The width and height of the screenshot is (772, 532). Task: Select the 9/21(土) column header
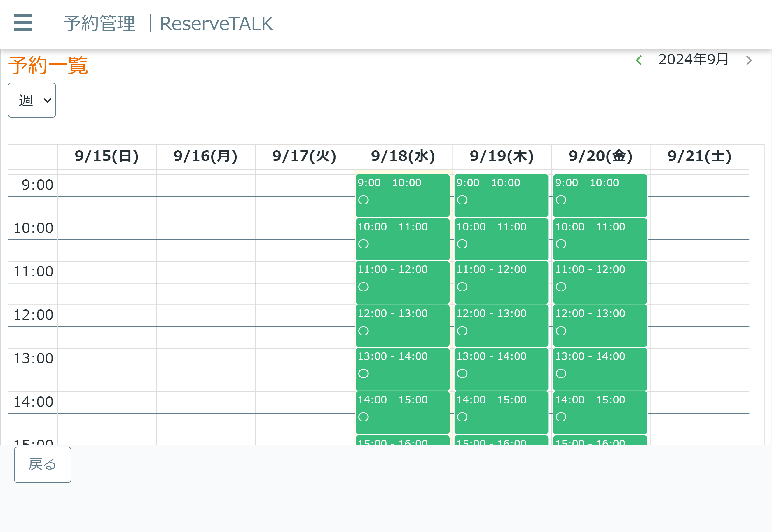[699, 156]
